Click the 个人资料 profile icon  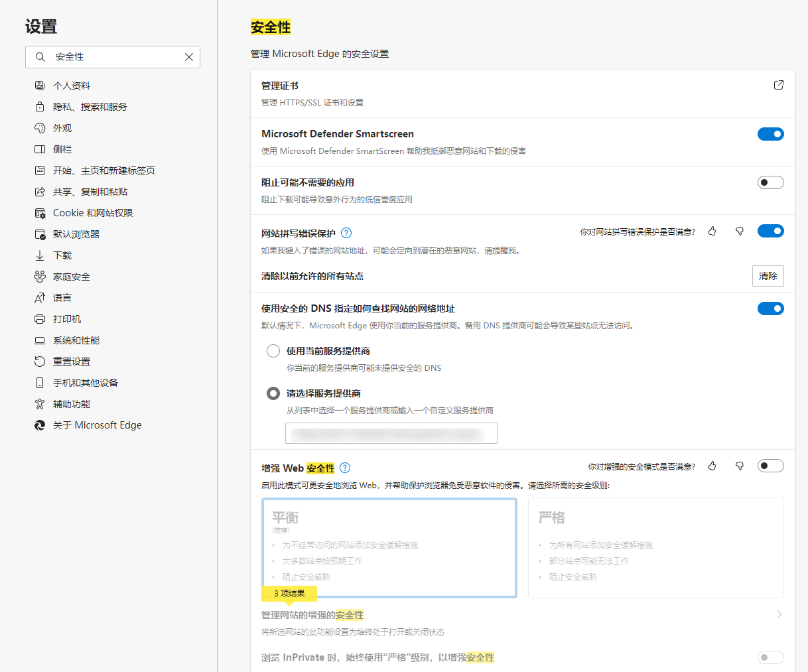point(40,86)
